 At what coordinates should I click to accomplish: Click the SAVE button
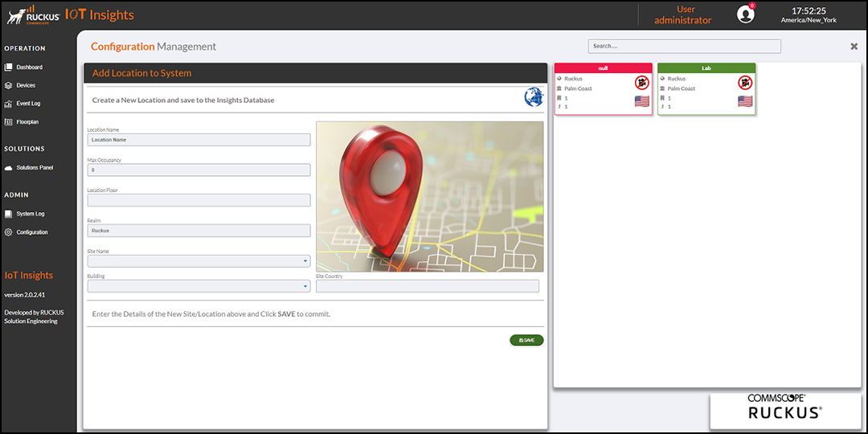tap(526, 341)
